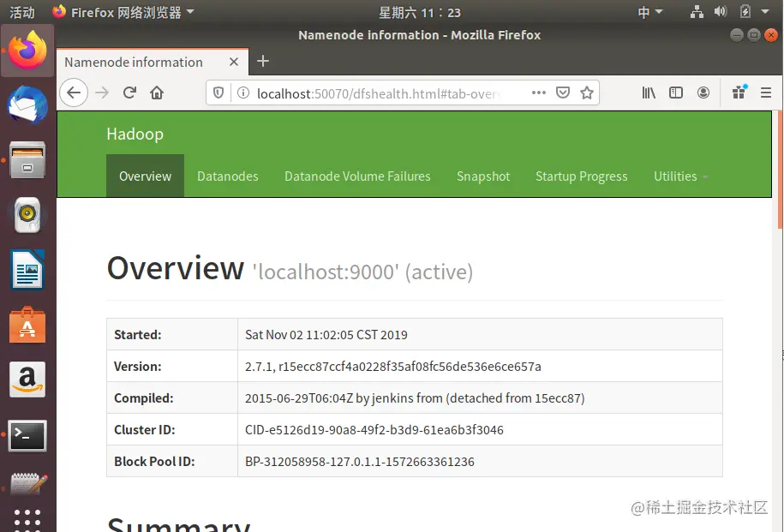Close the Namenode information tab

(x=234, y=62)
